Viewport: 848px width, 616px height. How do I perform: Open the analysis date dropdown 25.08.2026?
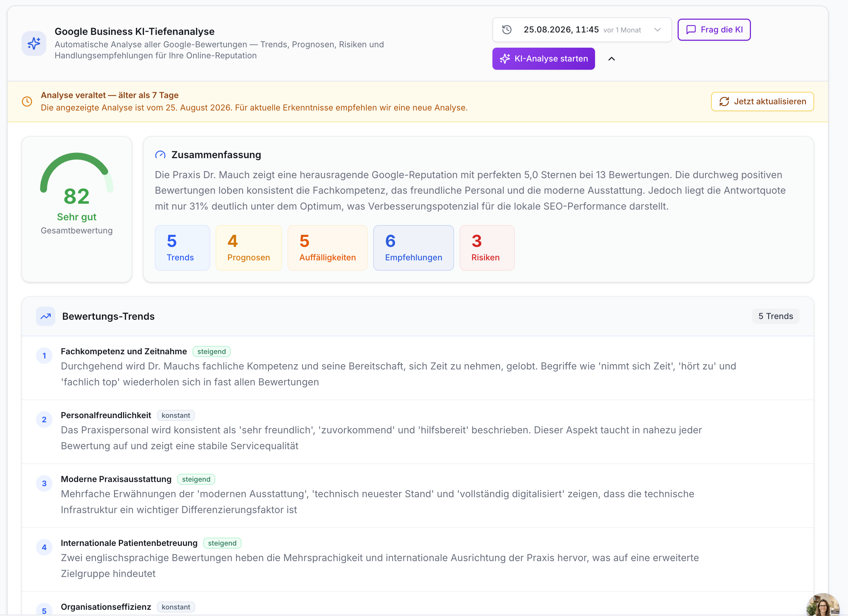click(x=582, y=29)
